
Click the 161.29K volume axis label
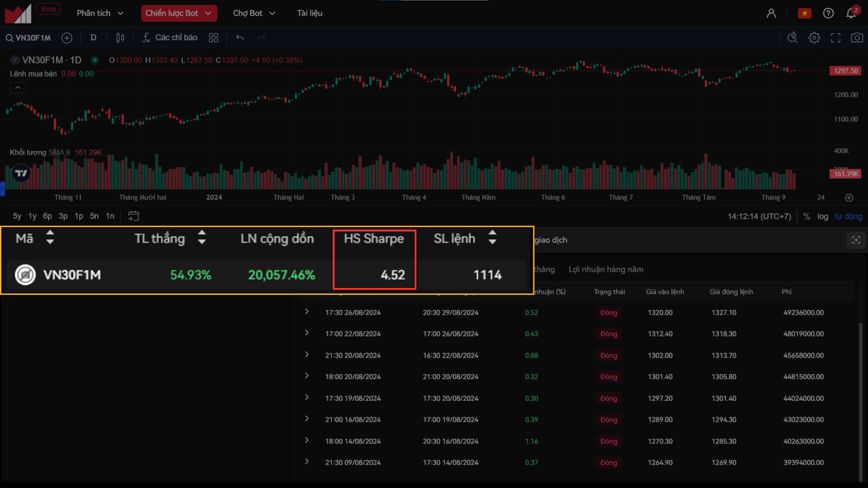pos(846,174)
